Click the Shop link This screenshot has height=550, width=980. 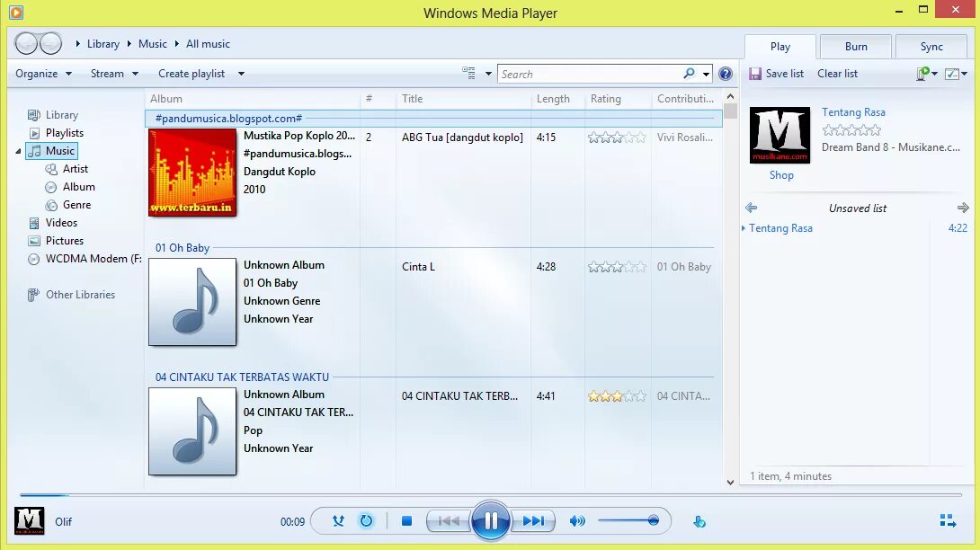[x=781, y=175]
